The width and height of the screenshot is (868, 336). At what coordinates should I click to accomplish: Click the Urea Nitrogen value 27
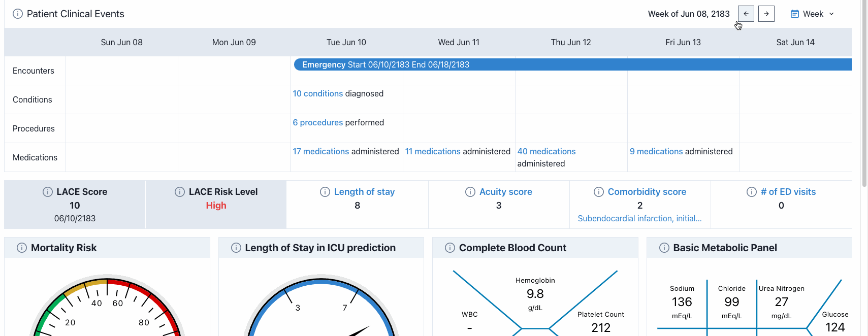coord(782,302)
